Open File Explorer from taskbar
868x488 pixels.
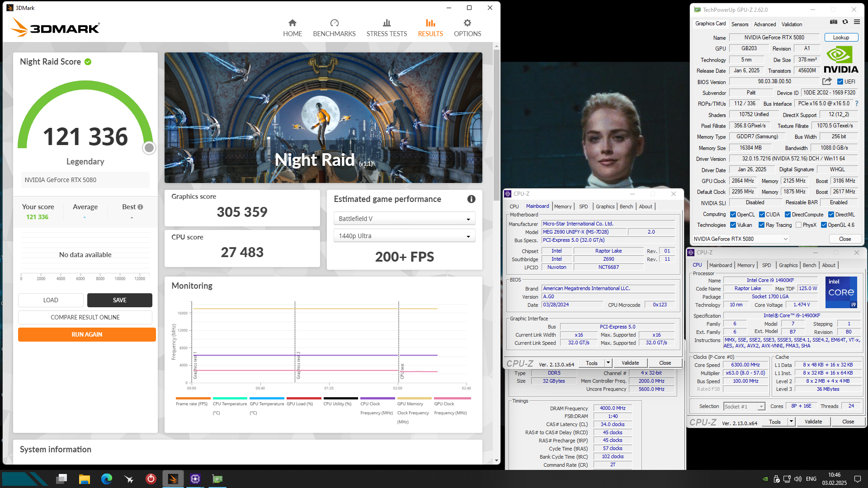pyautogui.click(x=84, y=479)
